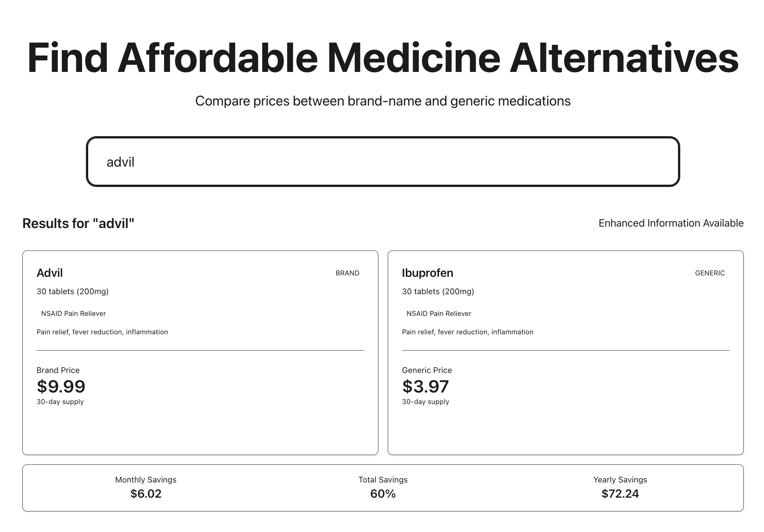Click the Total Savings 60% value
Image resolution: width=764 pixels, height=532 pixels.
pyautogui.click(x=383, y=494)
